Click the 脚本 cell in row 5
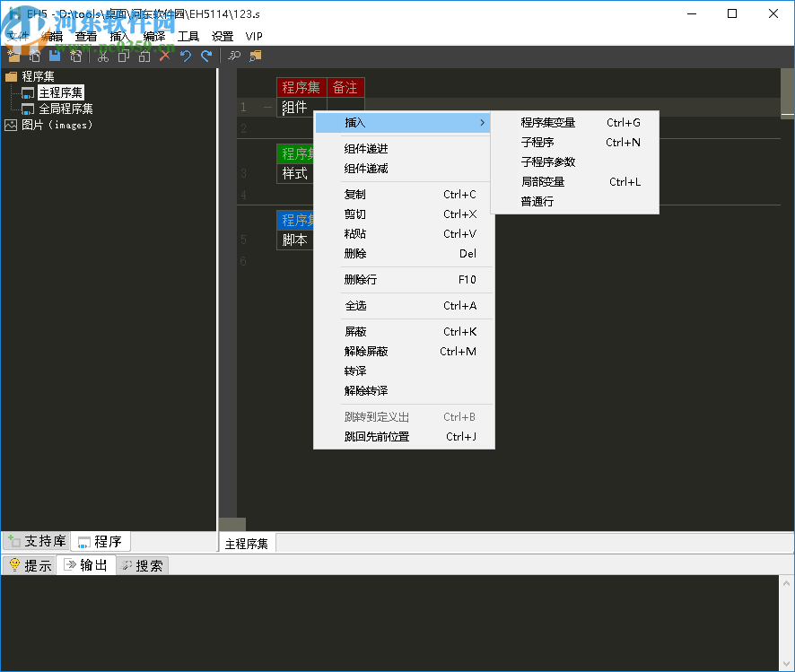 tap(295, 240)
